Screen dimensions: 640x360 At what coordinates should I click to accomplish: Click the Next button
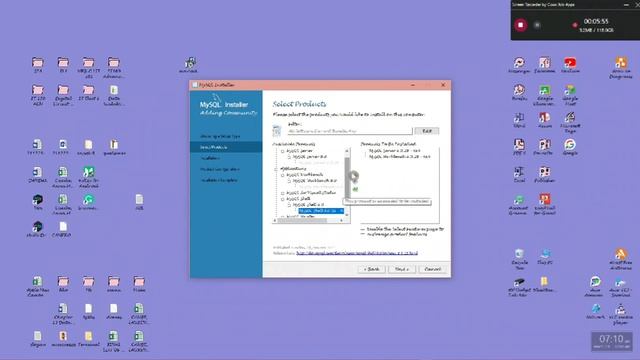(402, 269)
